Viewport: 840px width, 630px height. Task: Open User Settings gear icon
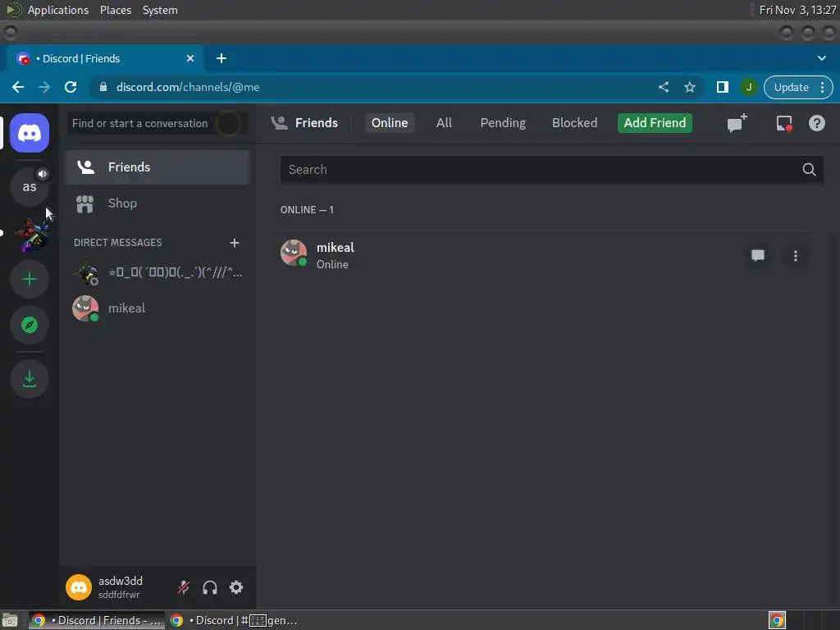pyautogui.click(x=236, y=587)
